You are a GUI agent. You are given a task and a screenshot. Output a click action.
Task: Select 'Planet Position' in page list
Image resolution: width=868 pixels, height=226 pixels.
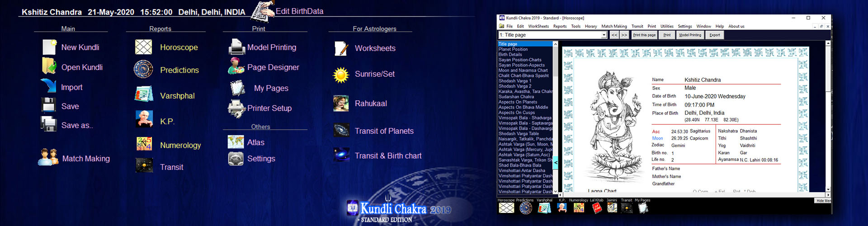tap(525, 49)
